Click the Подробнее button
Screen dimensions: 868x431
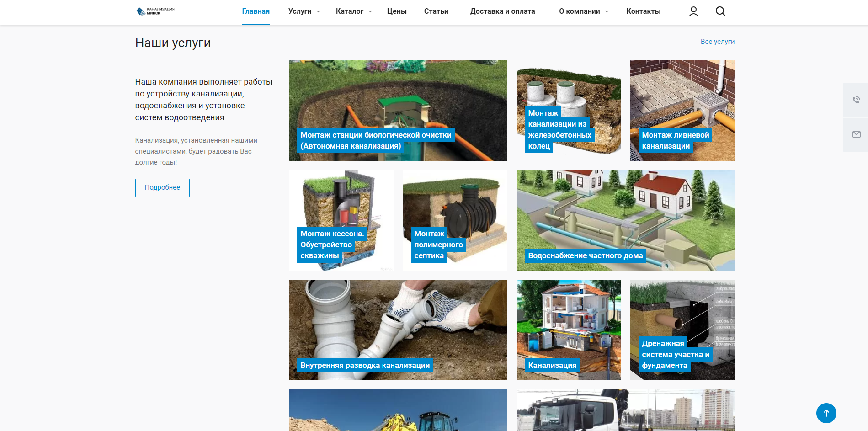162,188
